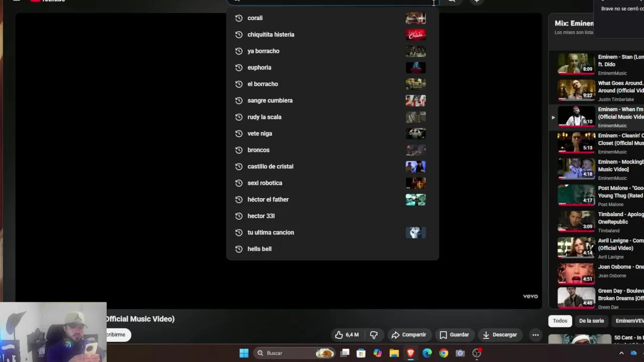
Task: Select the EminemVEVO filter chip
Action: [x=629, y=321]
